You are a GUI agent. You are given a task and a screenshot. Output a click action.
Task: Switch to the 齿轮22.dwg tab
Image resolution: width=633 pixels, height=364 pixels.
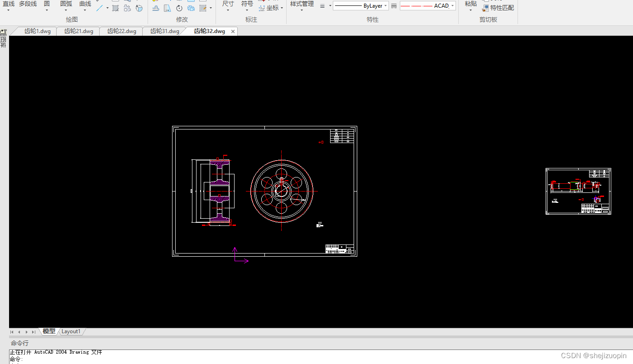click(122, 31)
